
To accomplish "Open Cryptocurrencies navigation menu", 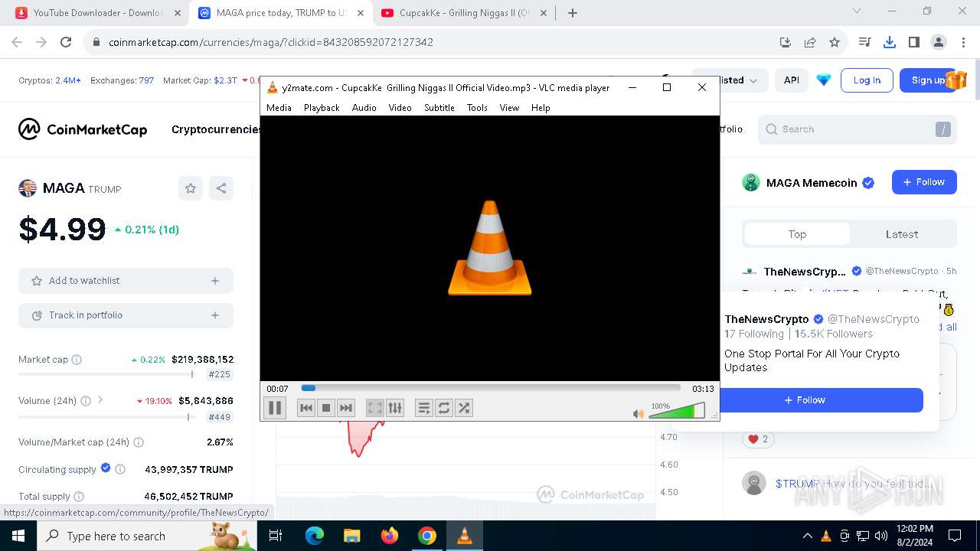I will click(216, 129).
